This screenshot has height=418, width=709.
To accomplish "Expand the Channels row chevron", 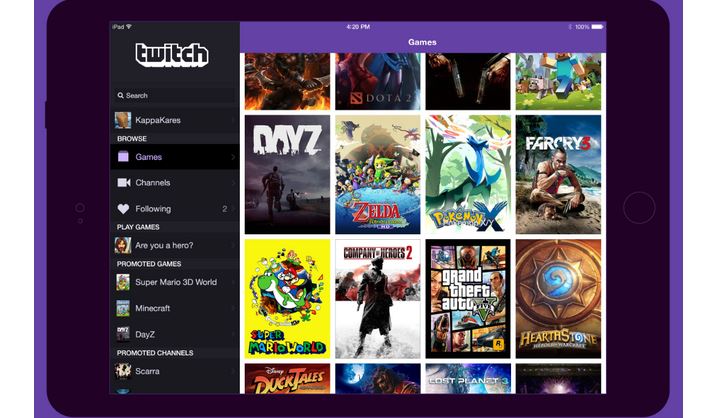I will pyautogui.click(x=233, y=183).
